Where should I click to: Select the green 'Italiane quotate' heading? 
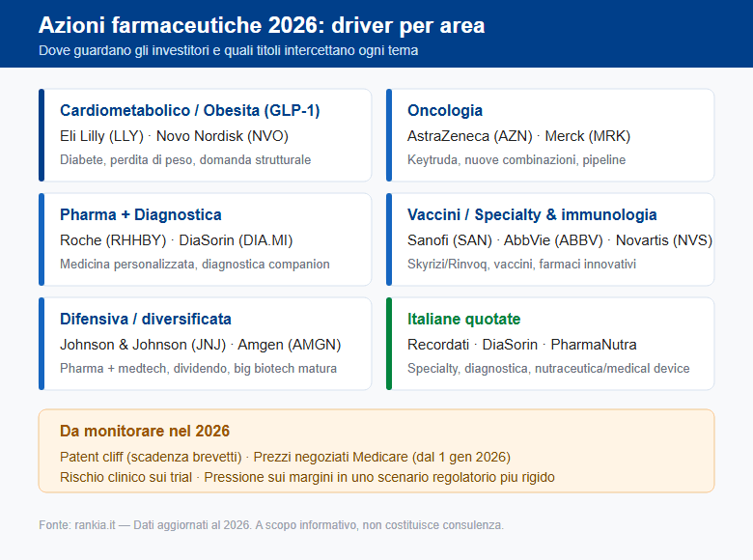click(x=464, y=319)
